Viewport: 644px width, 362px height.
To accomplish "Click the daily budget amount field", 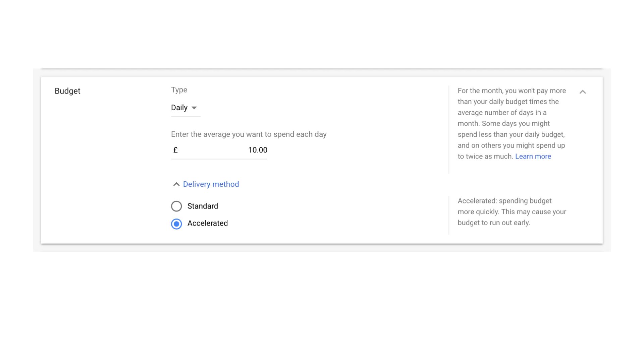I will coord(219,150).
